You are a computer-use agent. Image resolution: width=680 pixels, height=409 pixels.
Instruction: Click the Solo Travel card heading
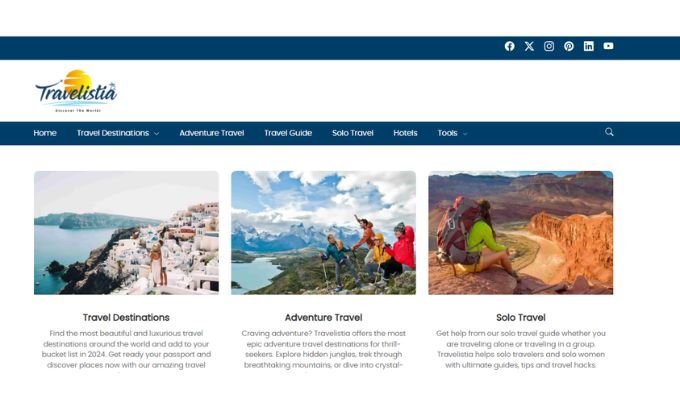click(x=521, y=317)
